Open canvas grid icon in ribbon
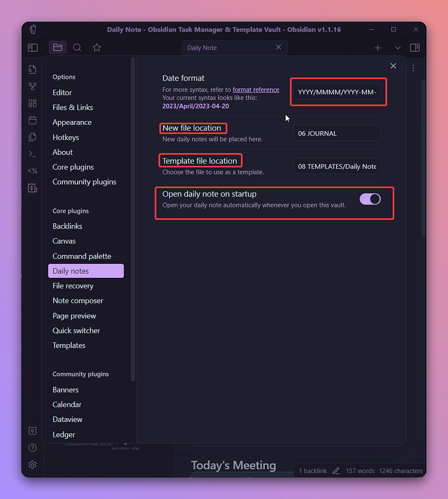The image size is (448, 499). [32, 103]
